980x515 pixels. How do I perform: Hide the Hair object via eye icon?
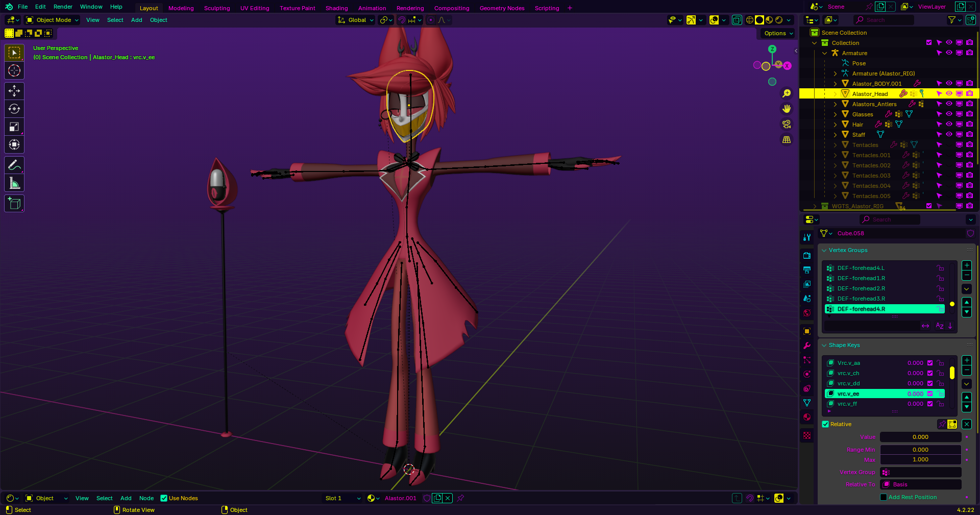point(949,124)
